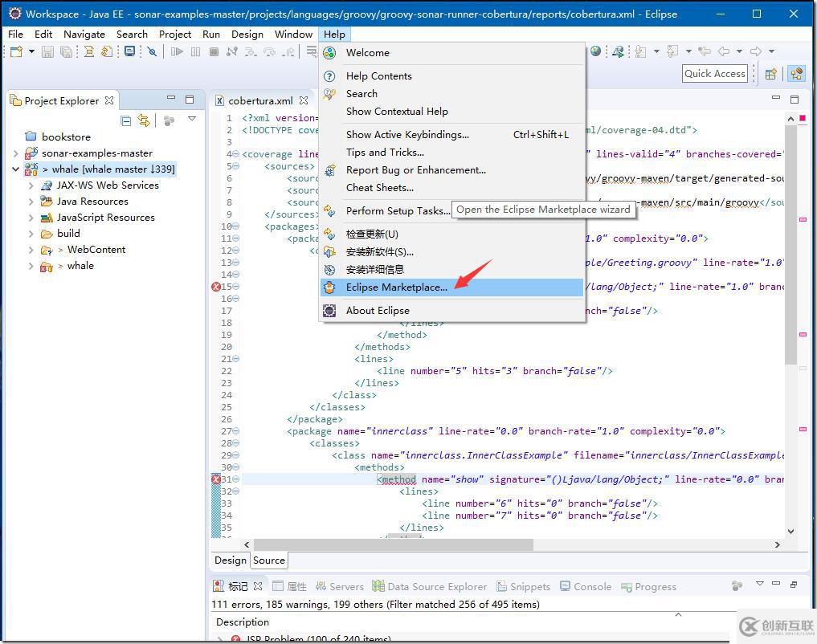Click the Last Edit Location icon
This screenshot has width=817, height=644.
[x=705, y=51]
